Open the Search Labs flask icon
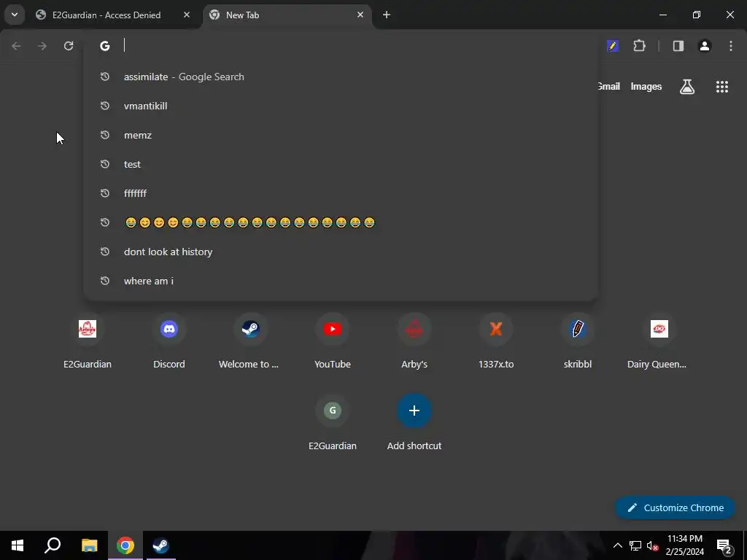 coord(687,87)
